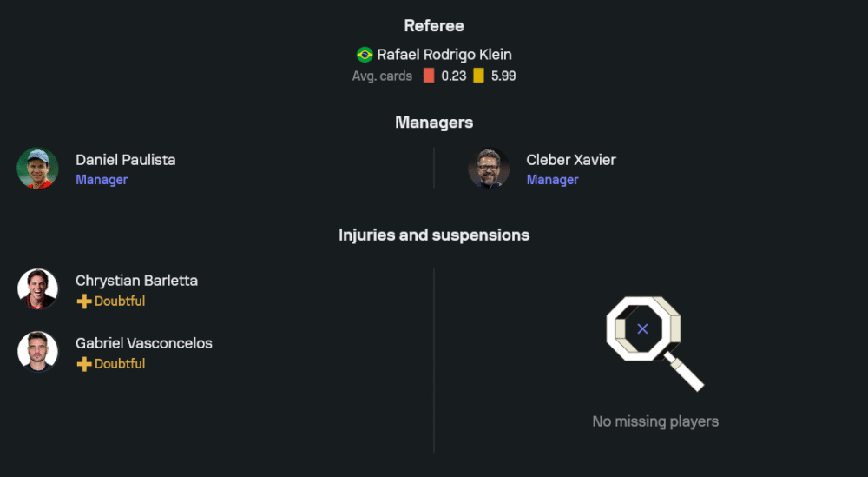868x477 pixels.
Task: Click the Avg. cards label
Action: pyautogui.click(x=382, y=76)
